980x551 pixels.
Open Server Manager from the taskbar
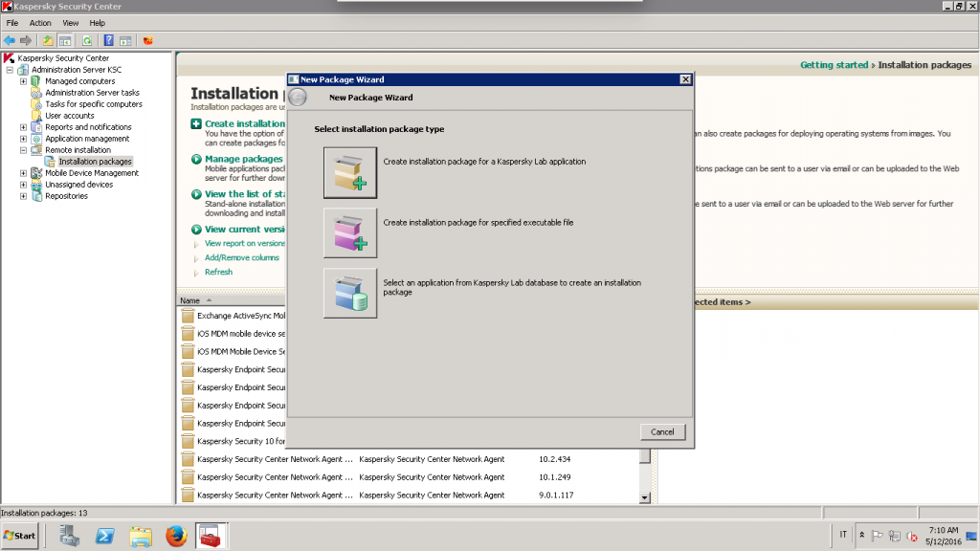(69, 536)
